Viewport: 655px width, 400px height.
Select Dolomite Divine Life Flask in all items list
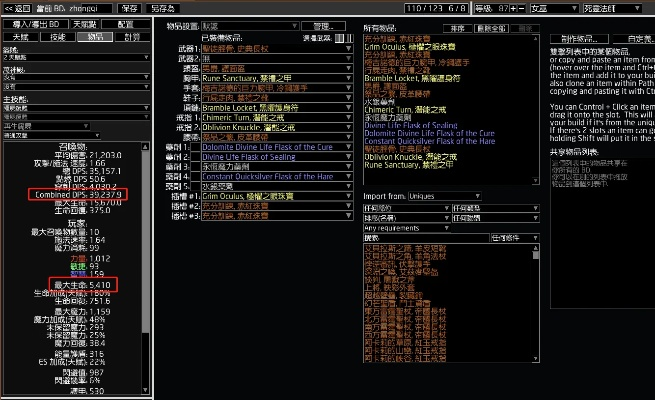click(x=429, y=133)
